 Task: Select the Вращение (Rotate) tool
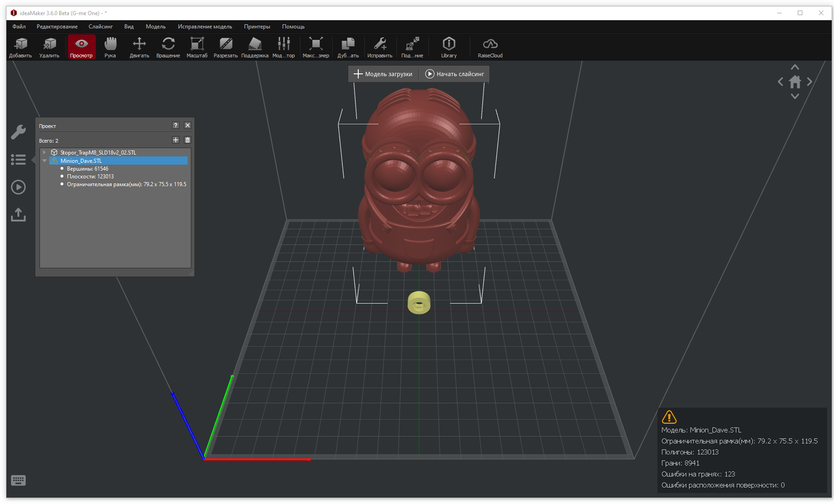168,47
